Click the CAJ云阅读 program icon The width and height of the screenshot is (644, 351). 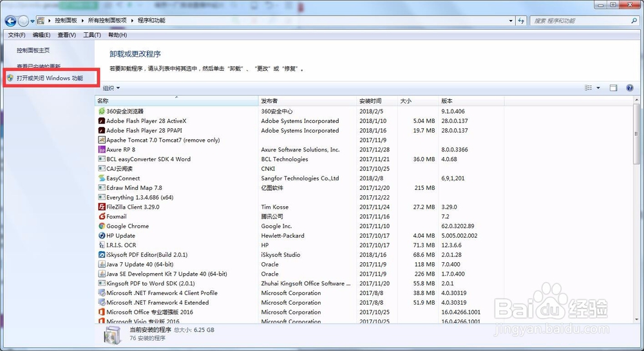[102, 168]
